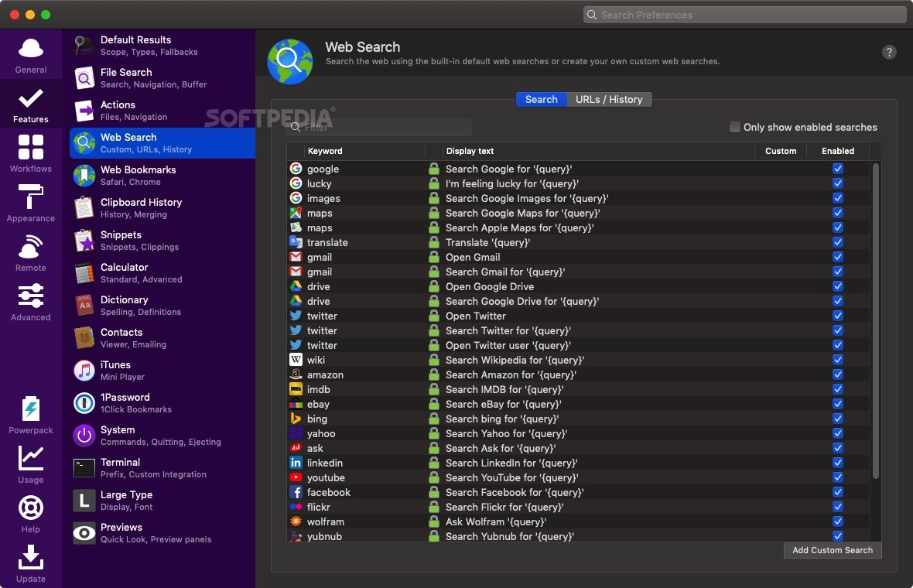913x588 pixels.
Task: Click the YouTube icon in the list
Action: pos(296,477)
